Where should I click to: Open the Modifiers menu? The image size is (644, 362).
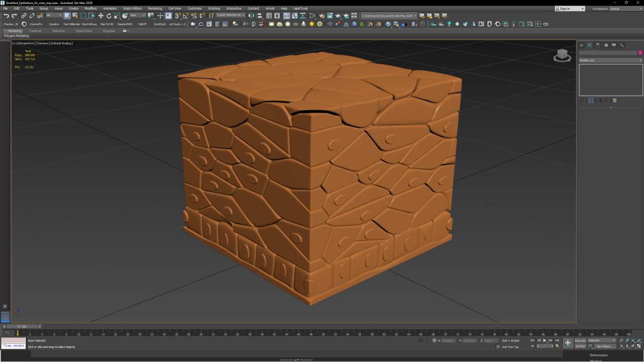pyautogui.click(x=91, y=9)
